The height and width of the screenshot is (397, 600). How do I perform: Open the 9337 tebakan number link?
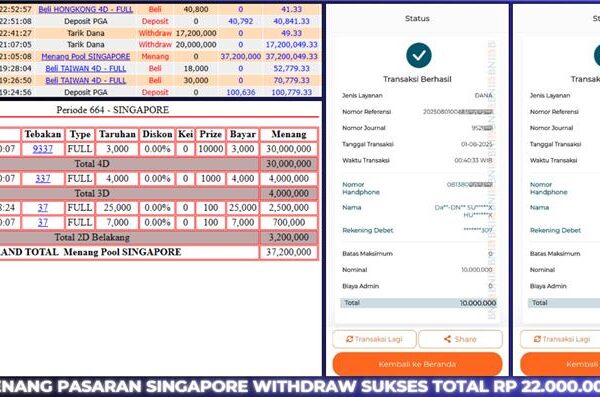click(42, 149)
